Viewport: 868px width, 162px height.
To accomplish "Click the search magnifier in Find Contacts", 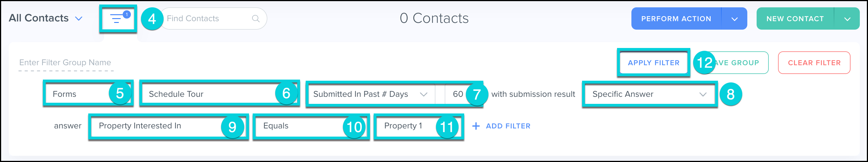I will coord(256,19).
